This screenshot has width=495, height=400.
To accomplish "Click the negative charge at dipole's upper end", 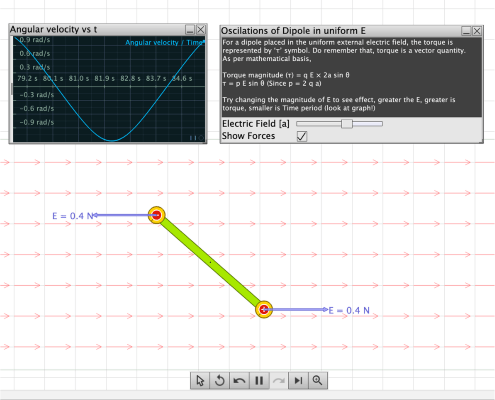I will (x=156, y=215).
